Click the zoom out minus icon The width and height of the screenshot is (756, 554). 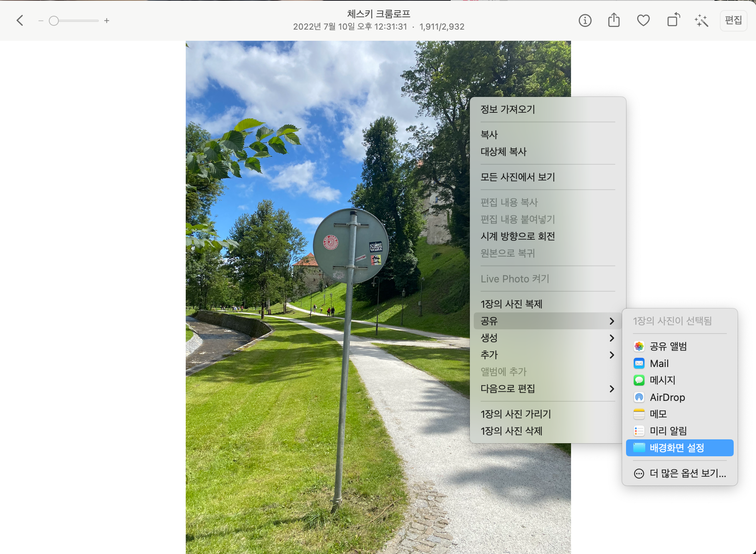(41, 21)
